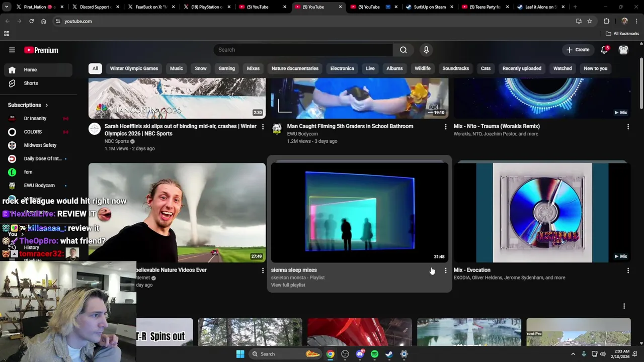Screen dimensions: 644x362
Task: Open Daily Dose Of Internet subscription
Action: (37, 159)
